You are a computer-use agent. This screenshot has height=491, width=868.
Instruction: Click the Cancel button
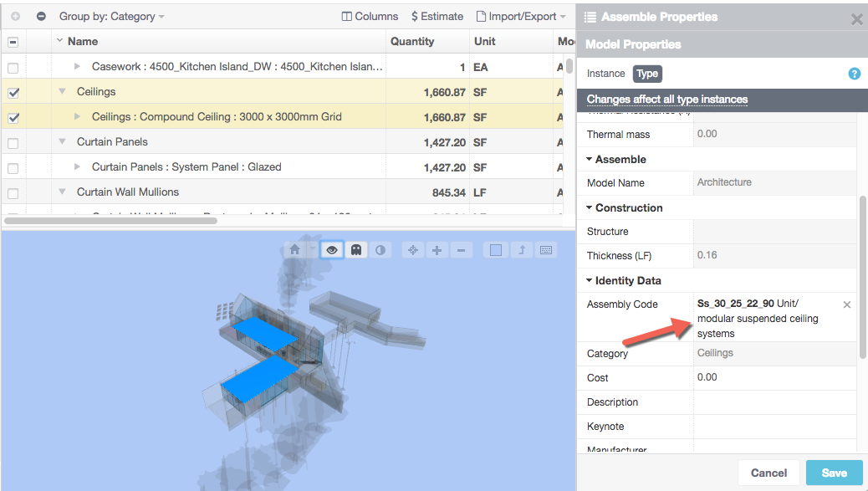(768, 473)
